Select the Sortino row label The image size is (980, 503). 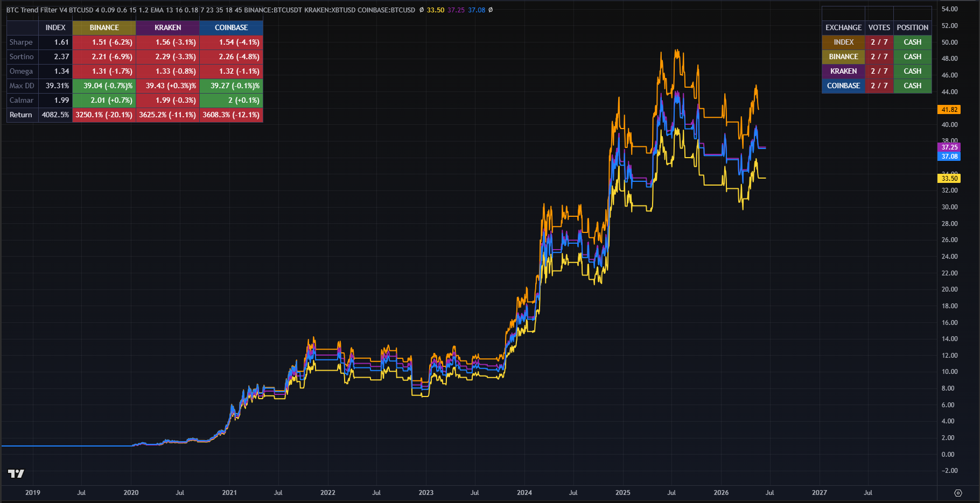[x=23, y=56]
